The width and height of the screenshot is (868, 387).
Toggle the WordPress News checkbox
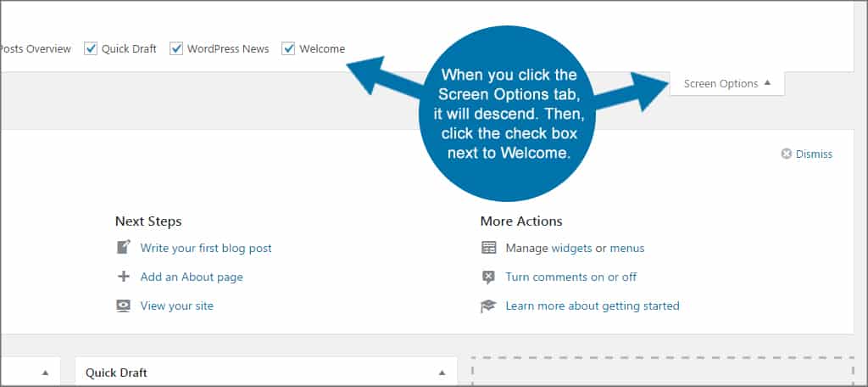click(176, 48)
